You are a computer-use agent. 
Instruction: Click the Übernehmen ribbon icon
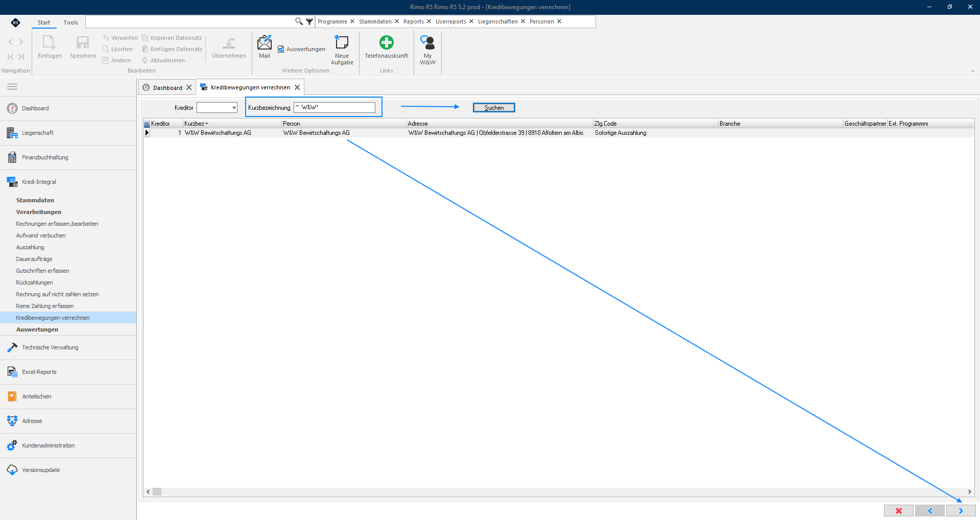[x=229, y=47]
